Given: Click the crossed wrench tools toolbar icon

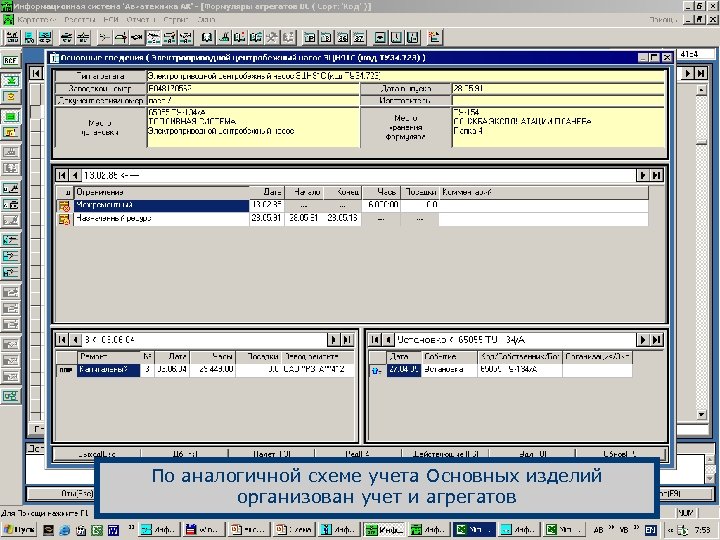Looking at the screenshot, I should pos(272,38).
